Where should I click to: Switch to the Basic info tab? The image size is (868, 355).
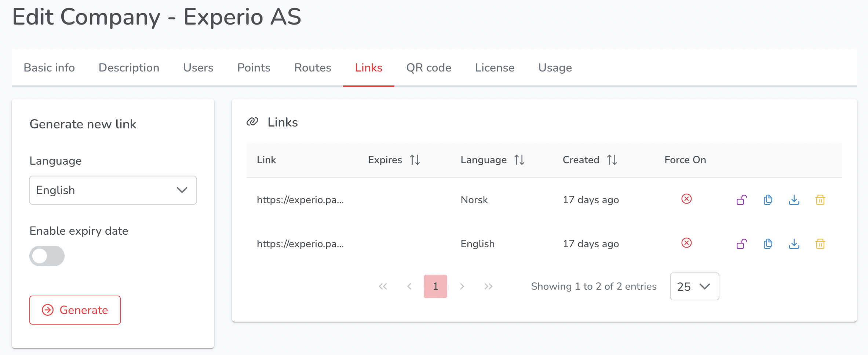[x=49, y=68]
